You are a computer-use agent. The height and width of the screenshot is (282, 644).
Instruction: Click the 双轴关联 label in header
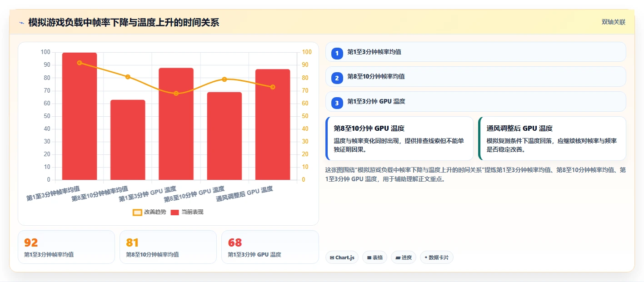(614, 22)
